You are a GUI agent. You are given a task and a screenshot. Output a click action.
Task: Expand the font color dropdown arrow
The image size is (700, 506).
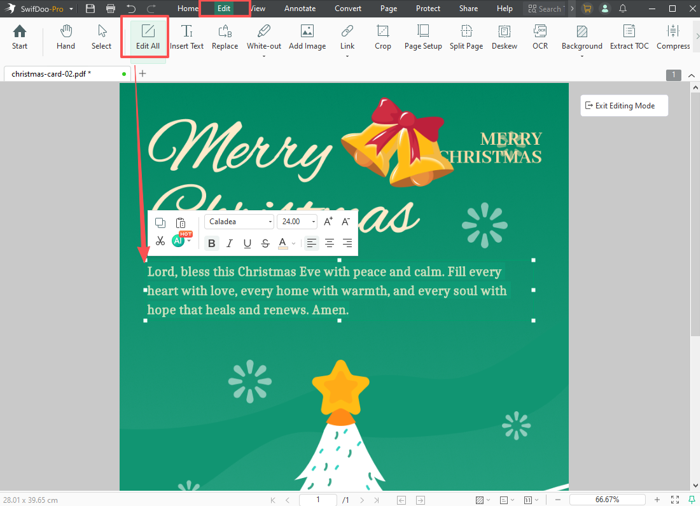pyautogui.click(x=294, y=244)
